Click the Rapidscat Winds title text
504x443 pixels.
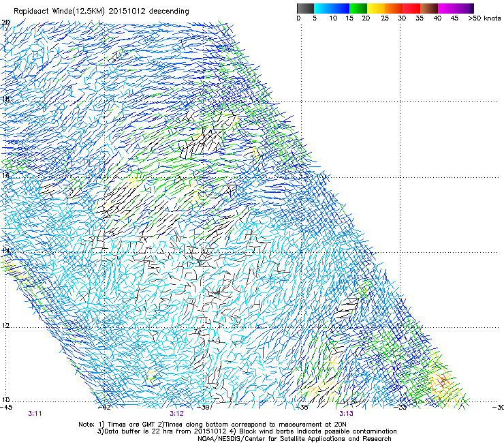(101, 12)
